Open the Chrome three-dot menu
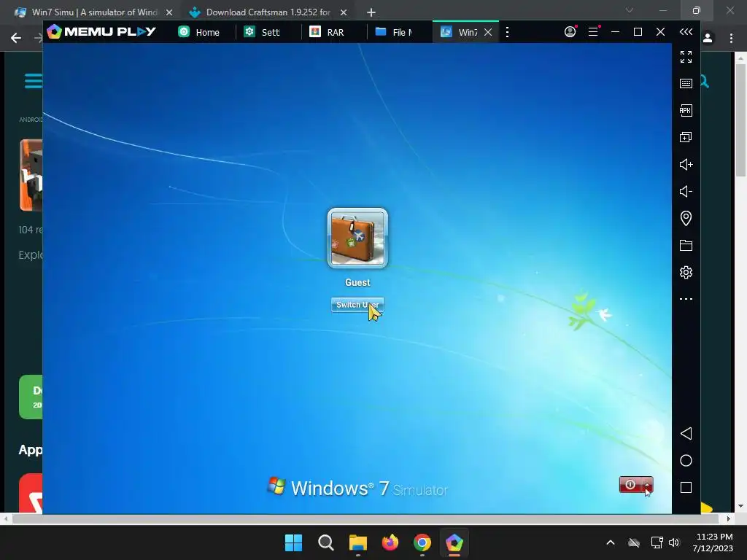The width and height of the screenshot is (747, 560). (731, 38)
